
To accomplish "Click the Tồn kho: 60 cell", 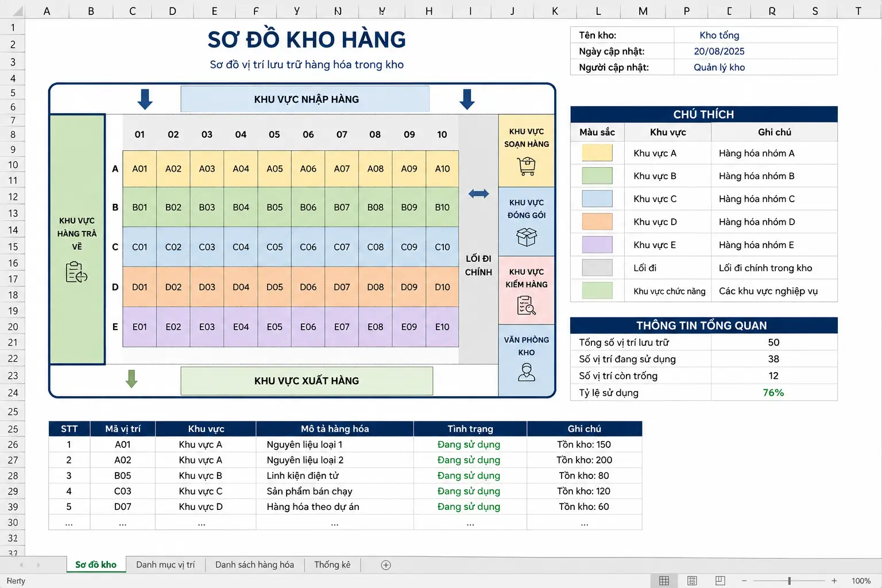I will [584, 506].
